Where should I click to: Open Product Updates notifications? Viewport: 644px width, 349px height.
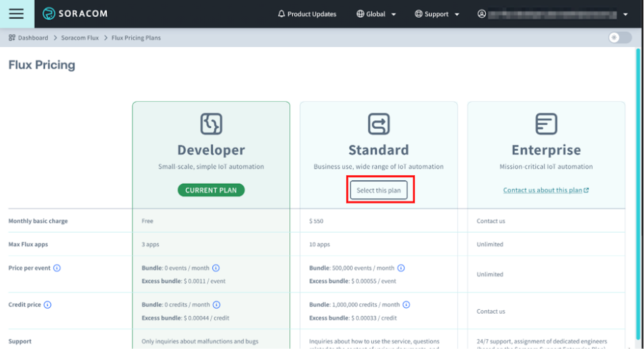(x=307, y=14)
